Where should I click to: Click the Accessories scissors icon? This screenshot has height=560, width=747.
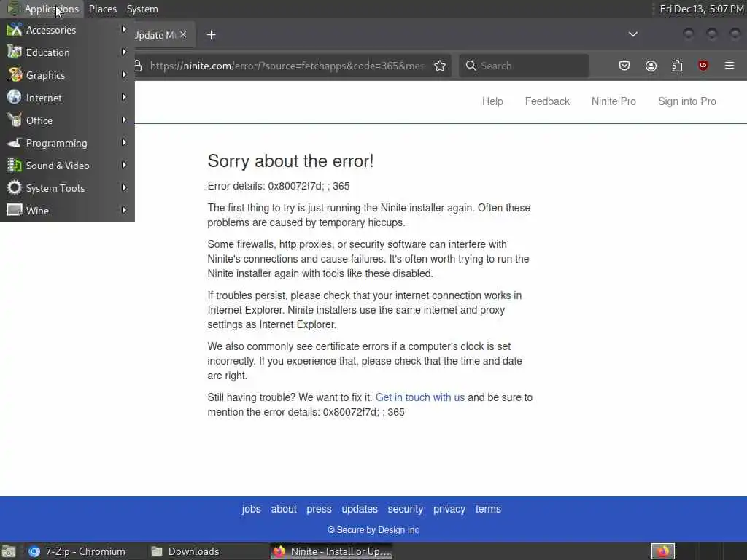point(15,29)
